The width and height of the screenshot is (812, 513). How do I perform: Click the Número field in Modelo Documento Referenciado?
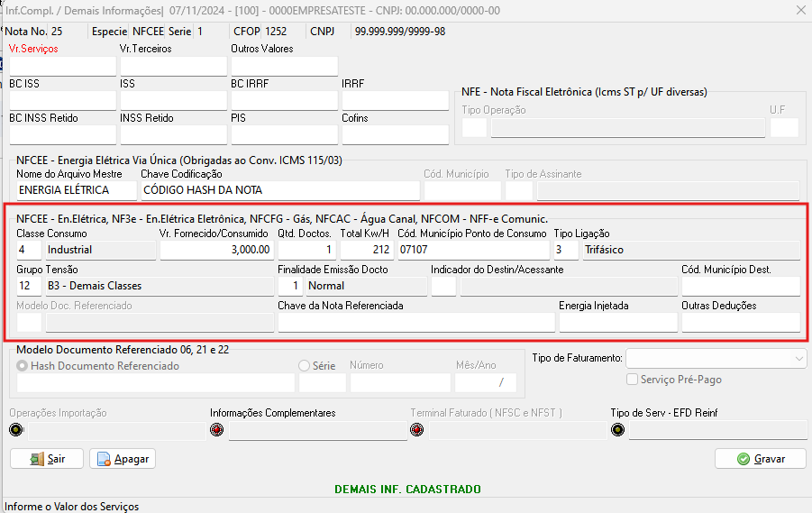click(400, 383)
